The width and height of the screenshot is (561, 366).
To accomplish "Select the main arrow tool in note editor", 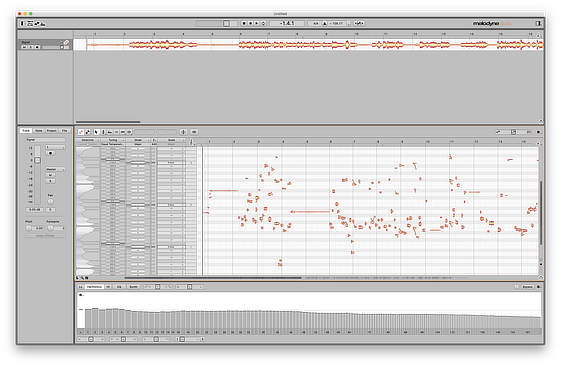I will 96,132.
